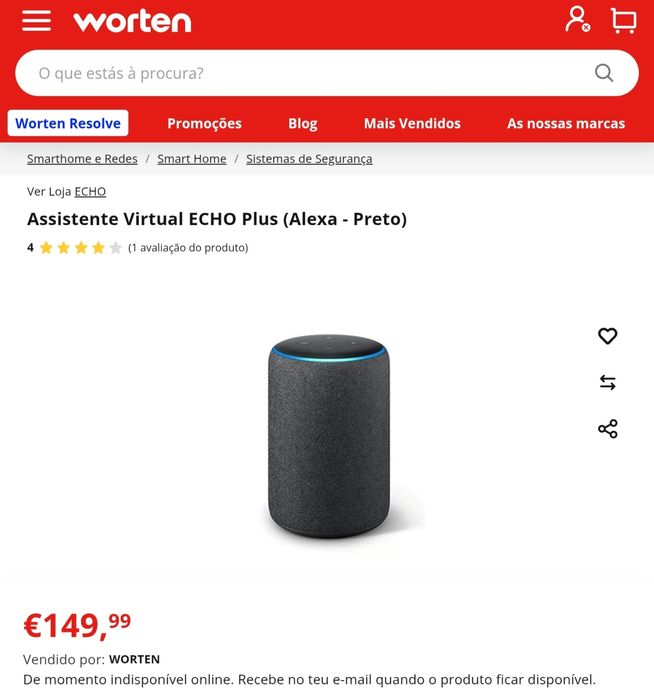Click the compare arrows icon
654x699 pixels.
608,382
